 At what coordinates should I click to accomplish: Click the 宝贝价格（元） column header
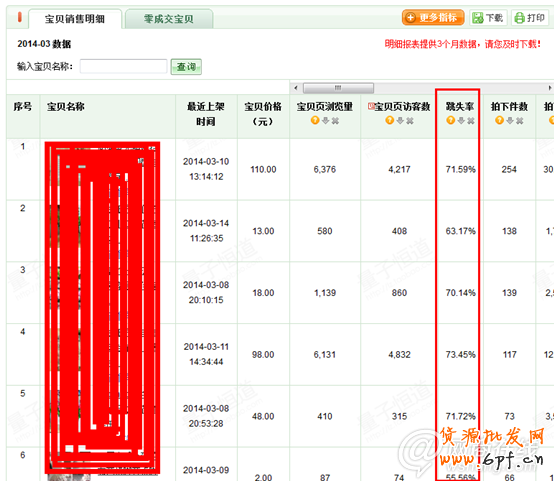click(263, 114)
